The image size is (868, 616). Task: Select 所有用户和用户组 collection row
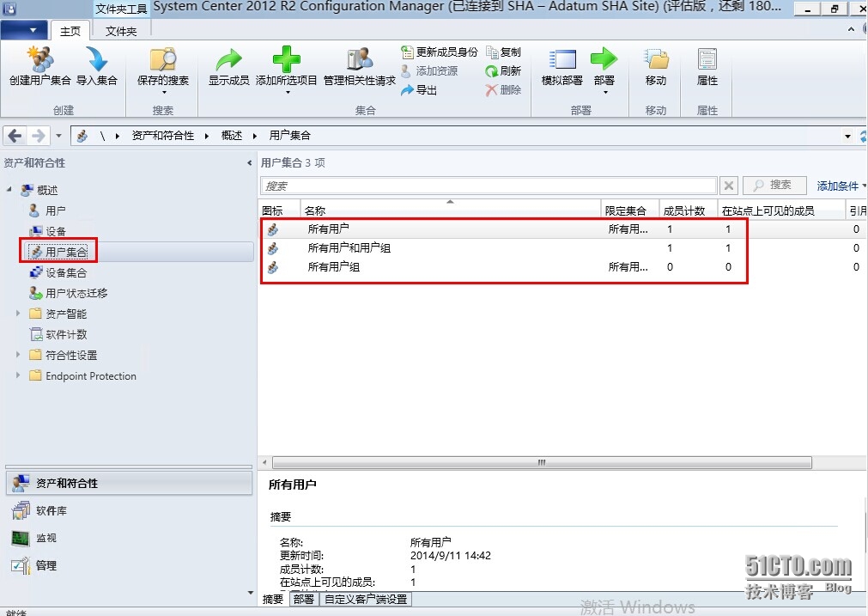563,248
